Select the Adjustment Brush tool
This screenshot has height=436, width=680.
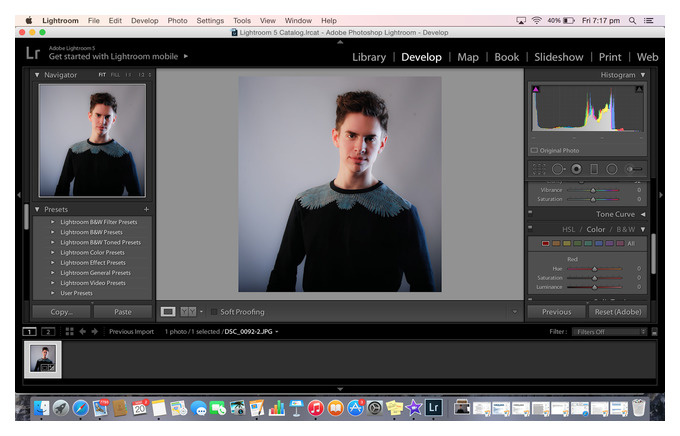coord(634,169)
